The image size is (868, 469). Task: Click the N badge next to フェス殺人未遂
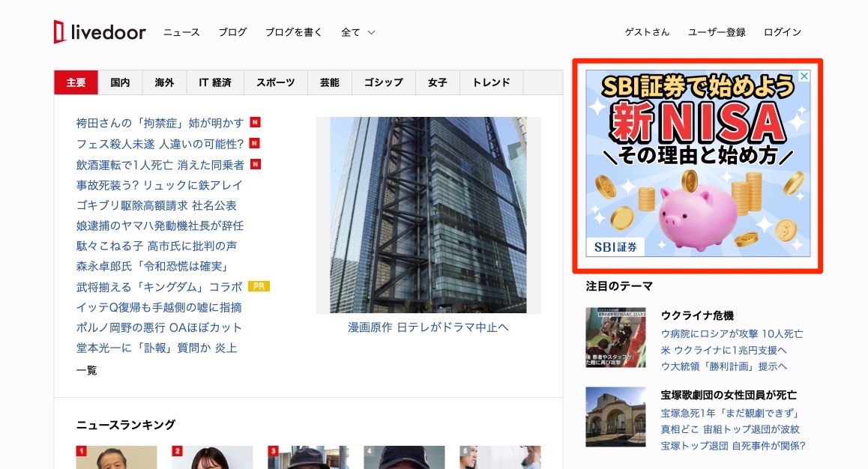coord(255,143)
